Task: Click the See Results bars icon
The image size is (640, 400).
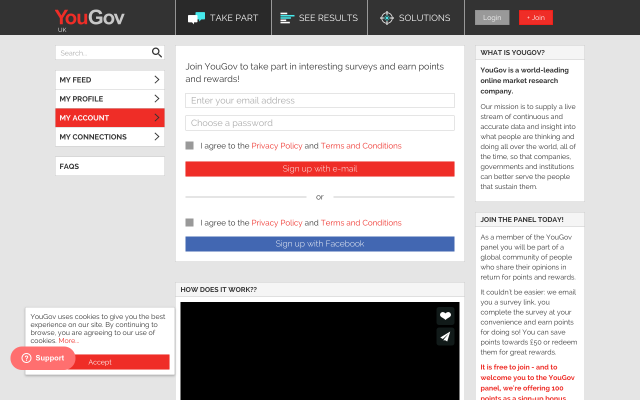Action: click(x=287, y=18)
